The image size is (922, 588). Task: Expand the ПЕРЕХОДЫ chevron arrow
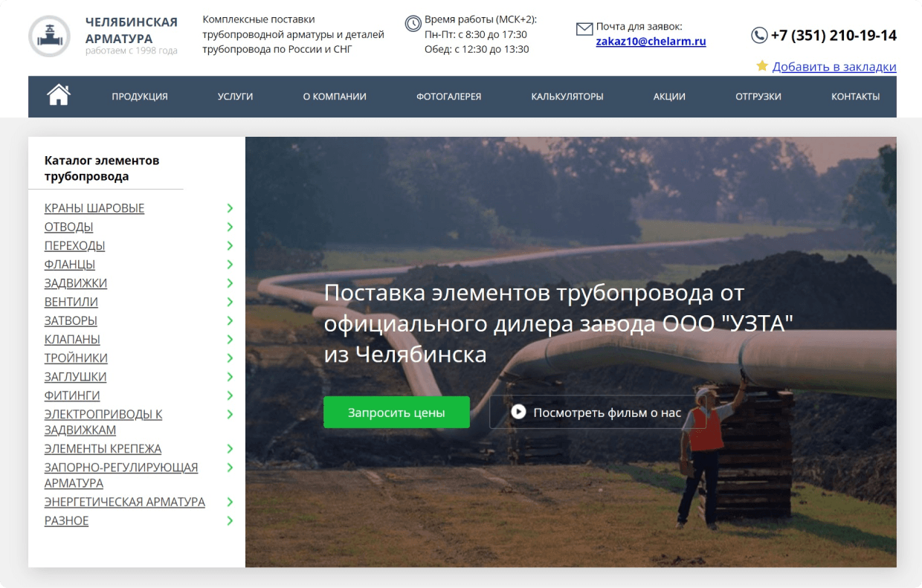(x=230, y=245)
